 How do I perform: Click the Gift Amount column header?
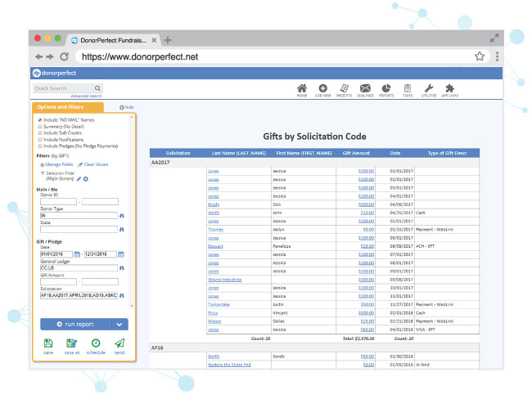click(356, 153)
